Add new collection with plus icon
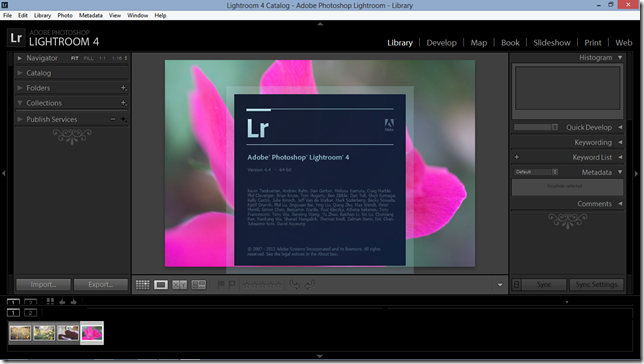 click(123, 103)
